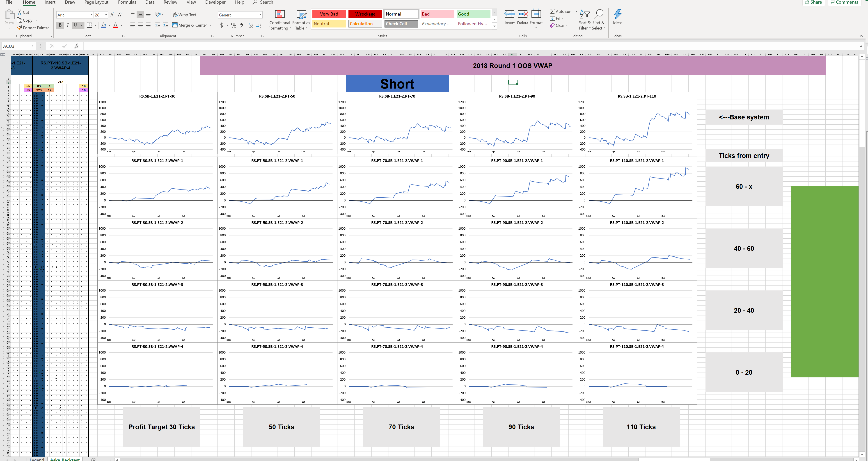
Task: Click Decrease Decimal icon
Action: point(259,25)
